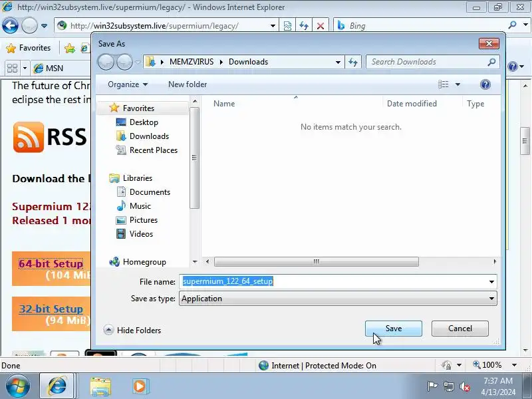
Task: Click RSS feed icon on page
Action: click(29, 137)
